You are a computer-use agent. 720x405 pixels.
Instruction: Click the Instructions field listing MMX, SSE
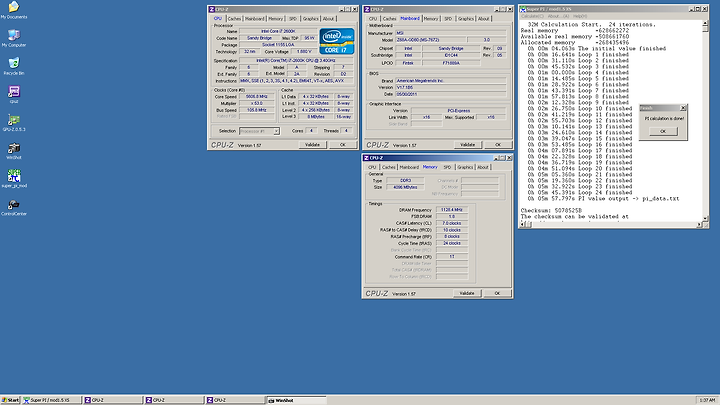[x=296, y=81]
